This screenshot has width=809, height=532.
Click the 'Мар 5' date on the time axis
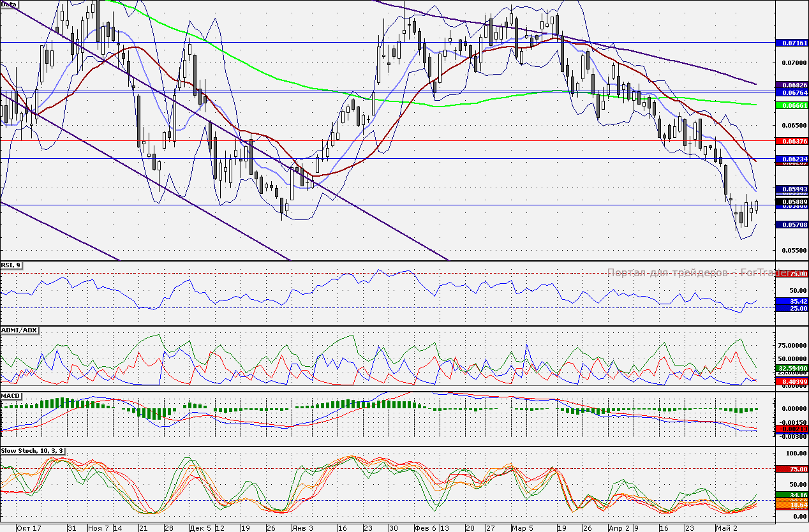click(x=523, y=528)
